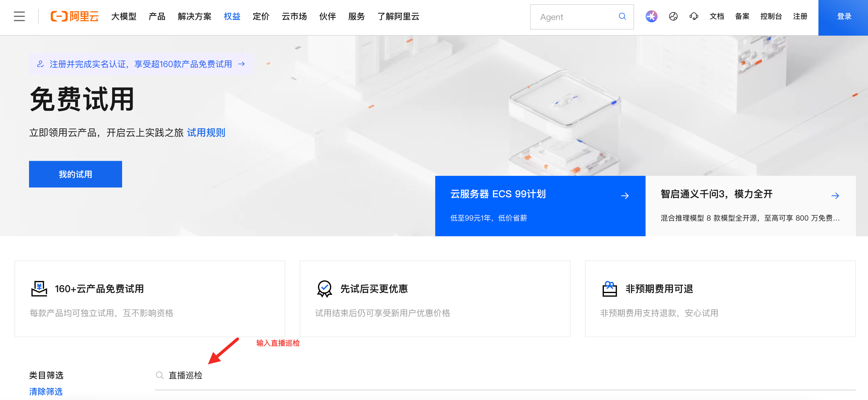Click the 我的试用 button
This screenshot has width=868, height=400.
[76, 174]
